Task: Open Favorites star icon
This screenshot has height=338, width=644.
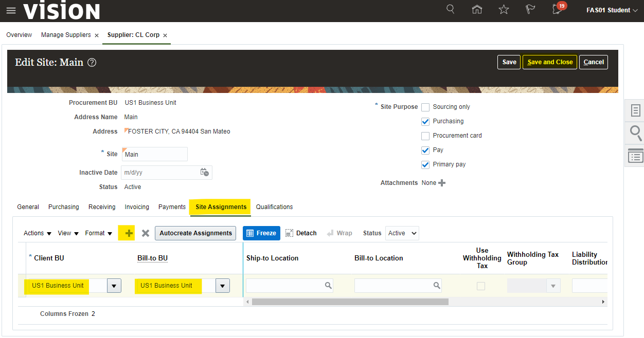Action: [x=504, y=10]
